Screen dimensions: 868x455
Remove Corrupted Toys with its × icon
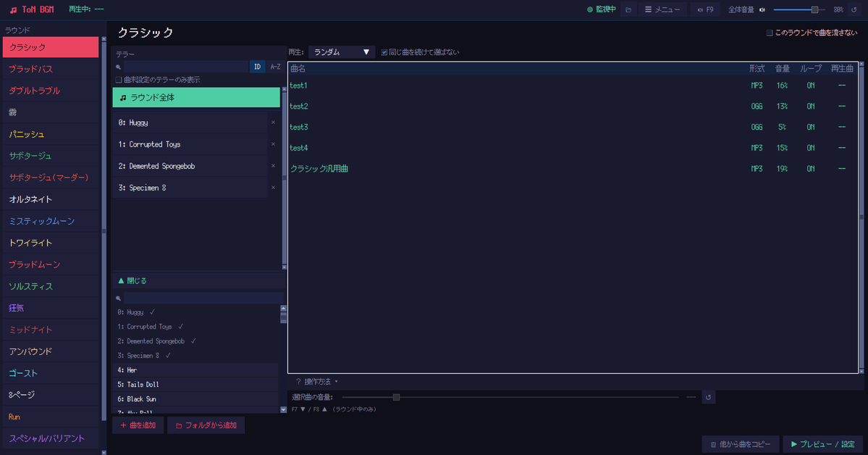tap(273, 144)
